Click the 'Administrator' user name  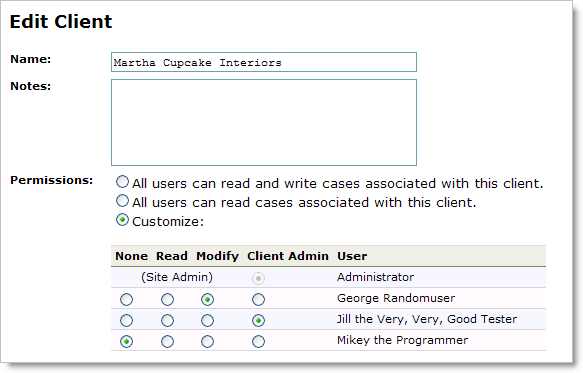coord(375,277)
